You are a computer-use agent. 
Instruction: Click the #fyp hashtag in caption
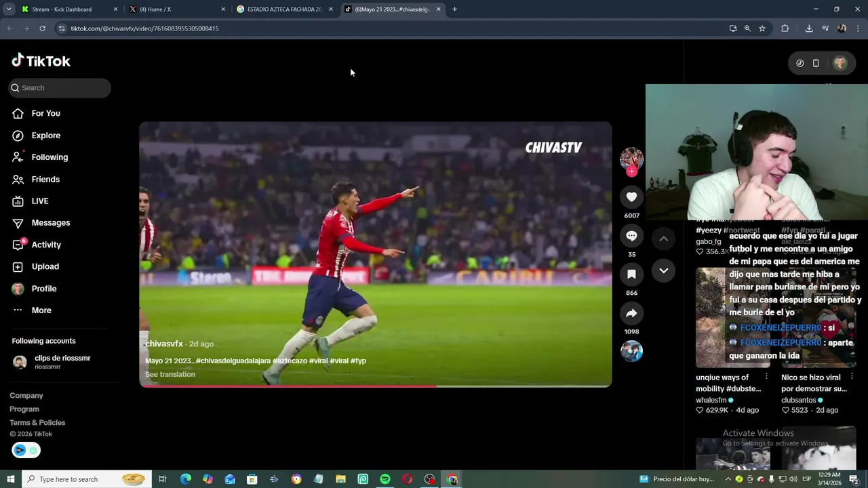point(358,361)
